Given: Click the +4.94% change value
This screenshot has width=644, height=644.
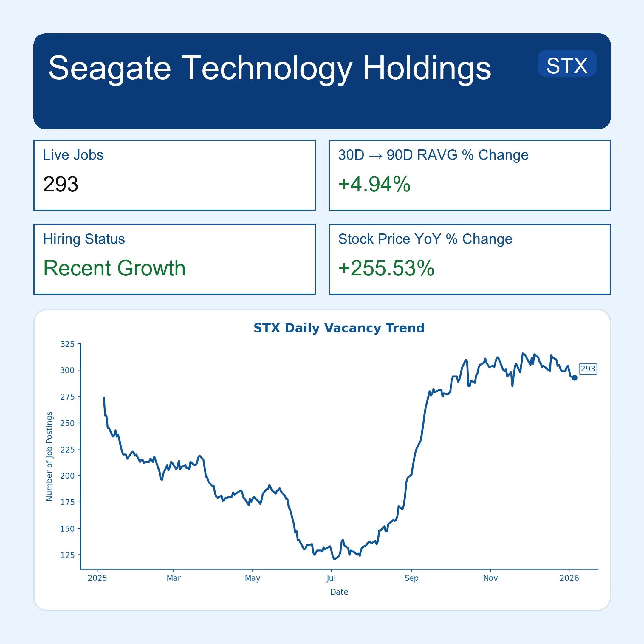Looking at the screenshot, I should point(374,184).
